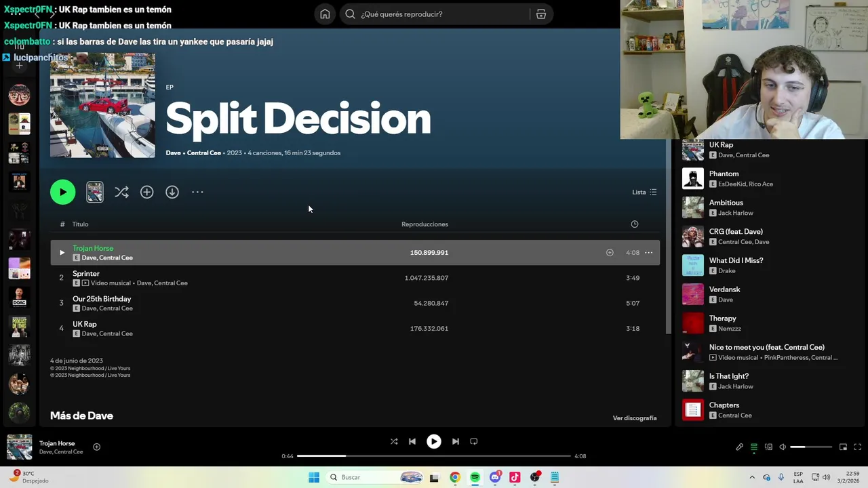The image size is (868, 488).
Task: Open the miniplayer icon
Action: (843, 447)
